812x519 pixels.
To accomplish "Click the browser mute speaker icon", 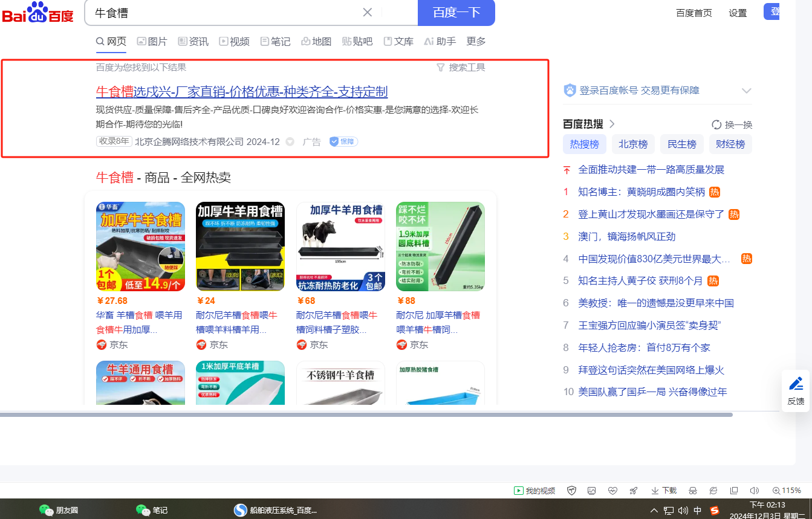I will 755,491.
